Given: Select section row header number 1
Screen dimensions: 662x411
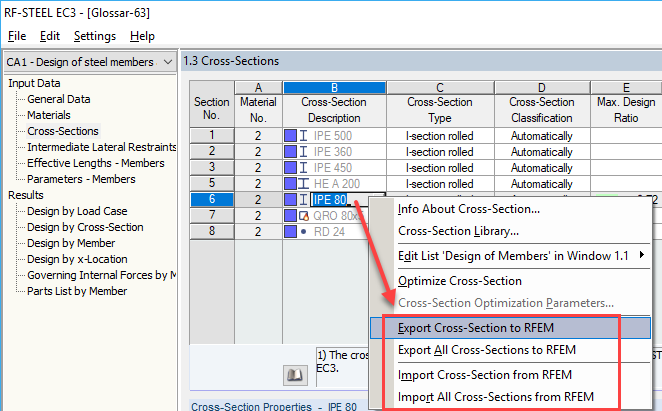Looking at the screenshot, I should (x=212, y=136).
